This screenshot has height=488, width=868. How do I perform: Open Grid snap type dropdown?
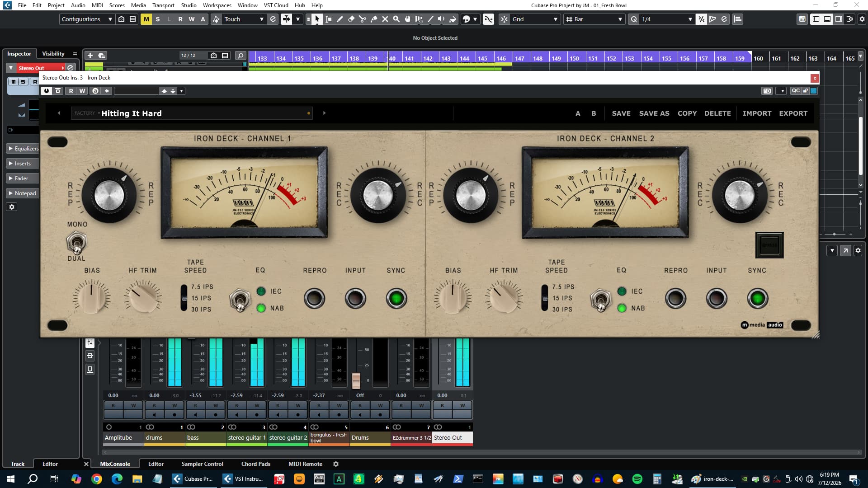click(x=535, y=19)
